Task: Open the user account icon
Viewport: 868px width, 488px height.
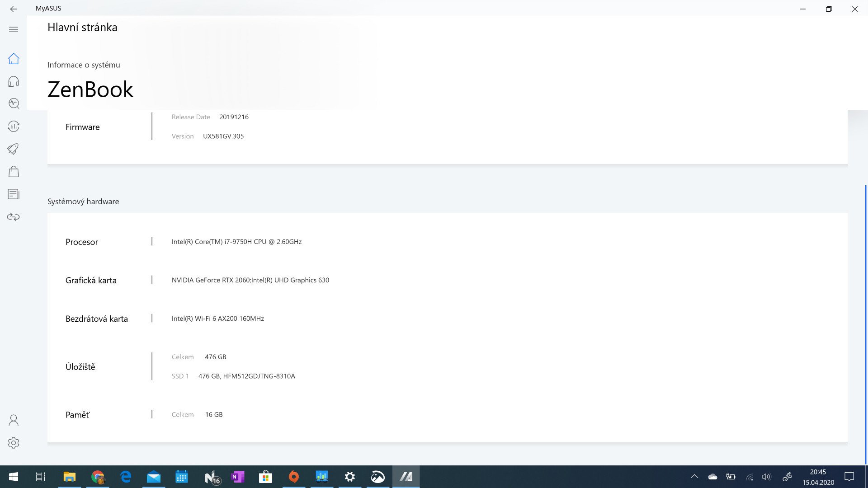Action: [14, 420]
